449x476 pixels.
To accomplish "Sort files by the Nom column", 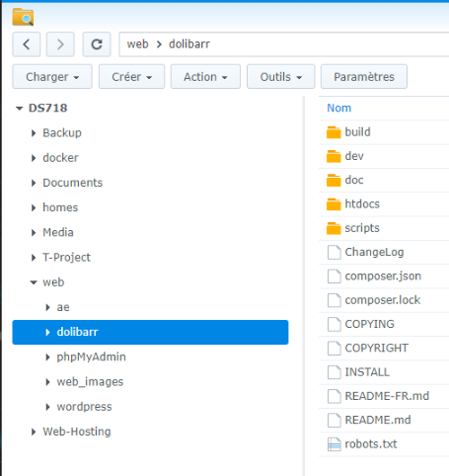I will [339, 108].
